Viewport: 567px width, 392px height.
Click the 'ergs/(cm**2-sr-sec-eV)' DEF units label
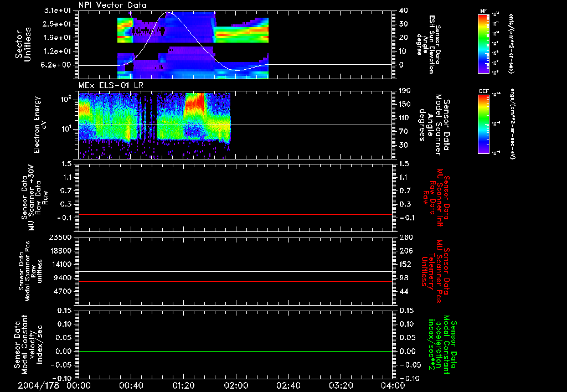[512, 124]
